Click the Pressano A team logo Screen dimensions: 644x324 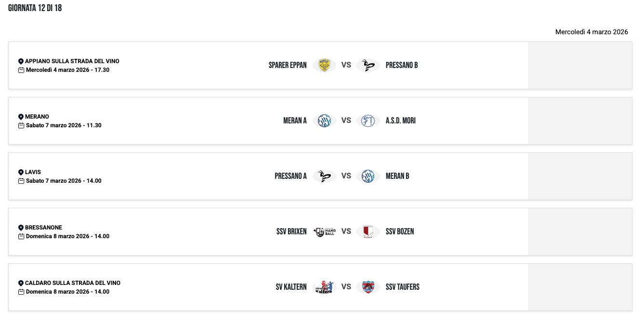point(324,176)
